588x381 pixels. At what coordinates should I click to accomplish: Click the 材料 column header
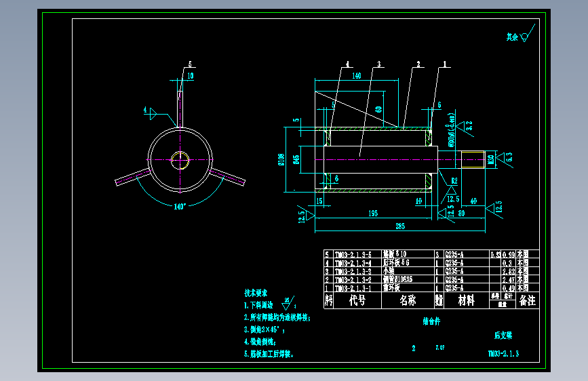[x=466, y=300]
